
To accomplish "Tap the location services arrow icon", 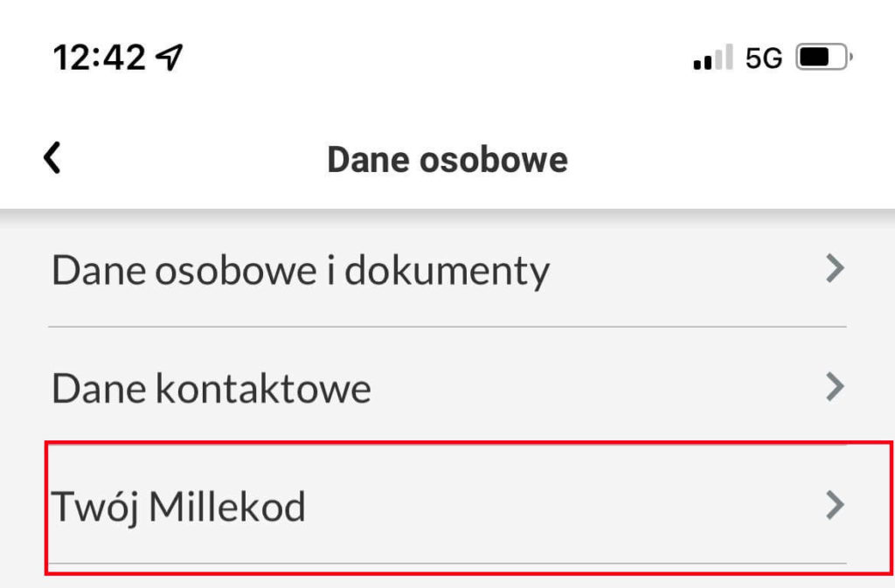I will coord(169,55).
